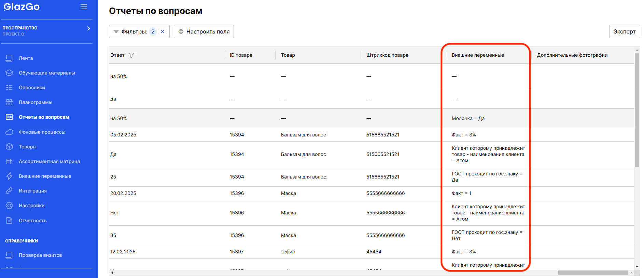Click the Дополнительные фотографии column header
644x278 pixels.
572,55
